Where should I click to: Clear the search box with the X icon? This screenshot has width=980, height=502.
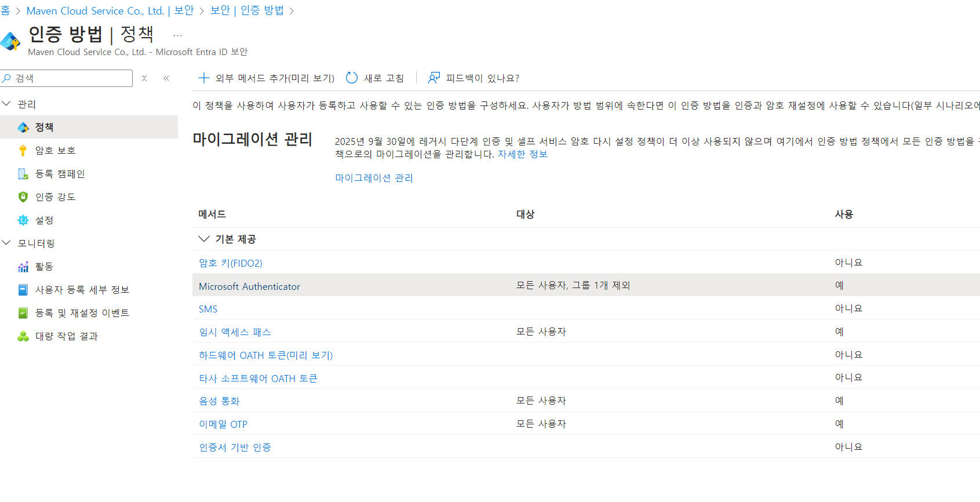coord(144,78)
